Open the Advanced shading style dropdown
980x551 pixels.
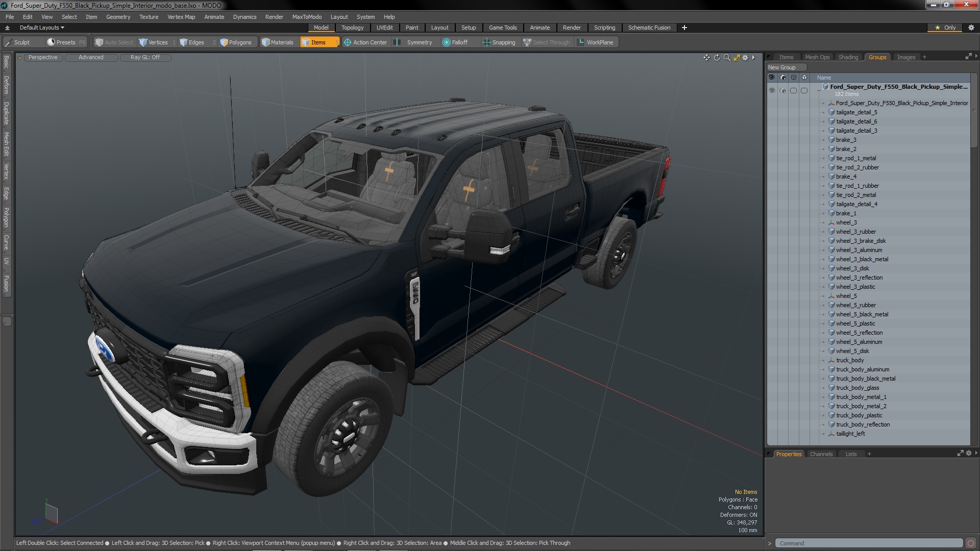click(91, 57)
